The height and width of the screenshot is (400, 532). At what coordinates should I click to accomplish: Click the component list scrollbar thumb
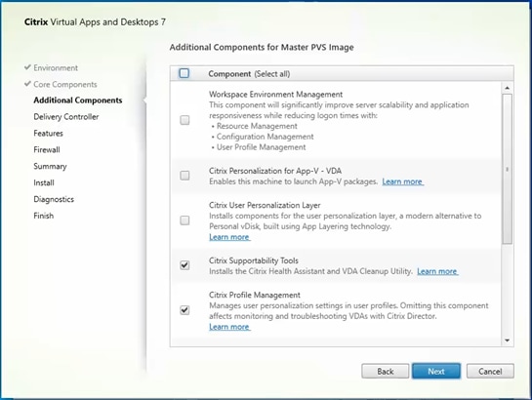(x=508, y=169)
